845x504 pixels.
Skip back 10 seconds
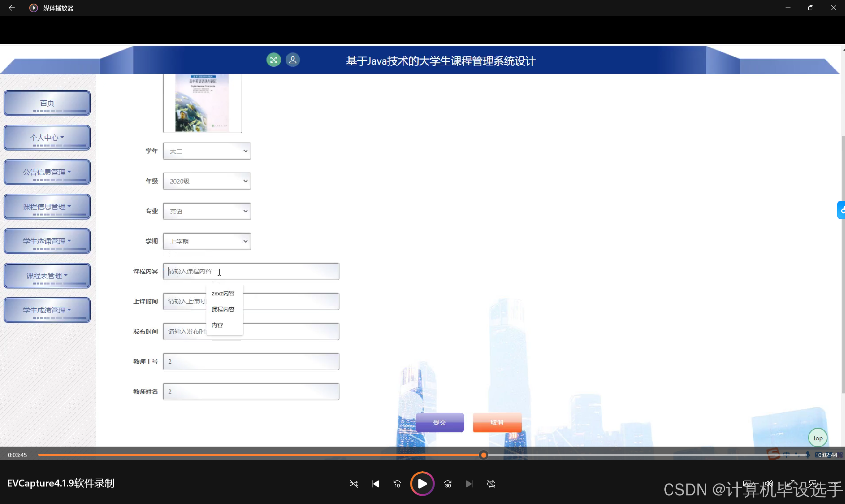coord(397,484)
